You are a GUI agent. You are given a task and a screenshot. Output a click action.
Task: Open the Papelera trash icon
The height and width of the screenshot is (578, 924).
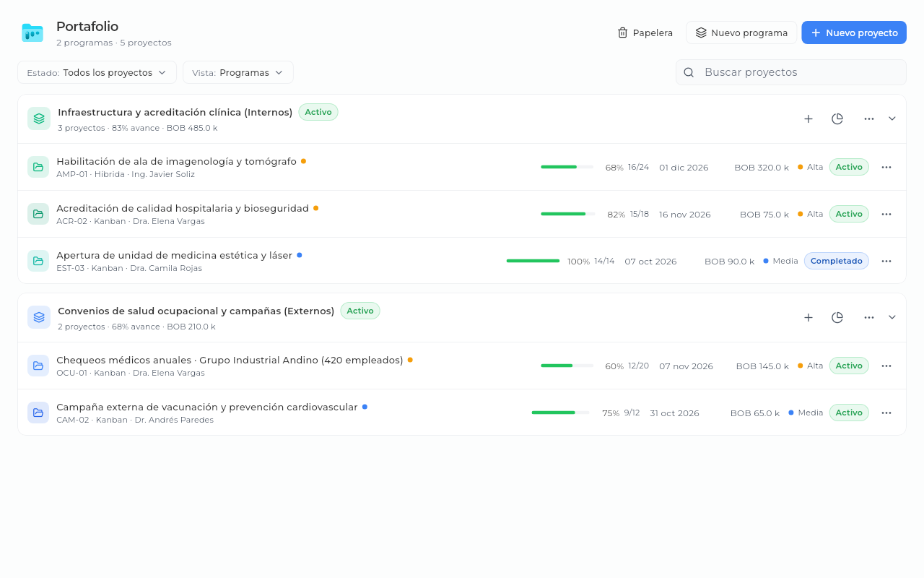click(x=622, y=33)
